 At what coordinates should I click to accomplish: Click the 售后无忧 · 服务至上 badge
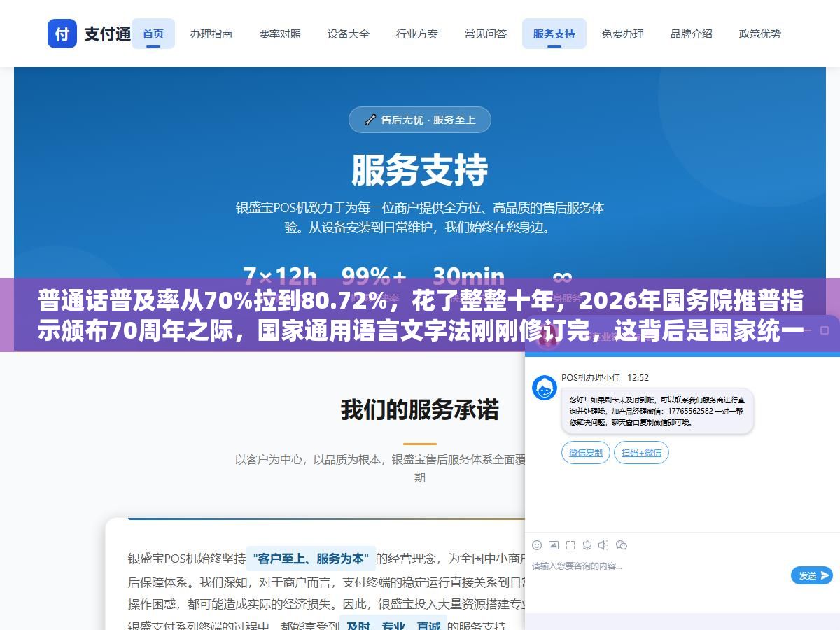click(x=420, y=120)
